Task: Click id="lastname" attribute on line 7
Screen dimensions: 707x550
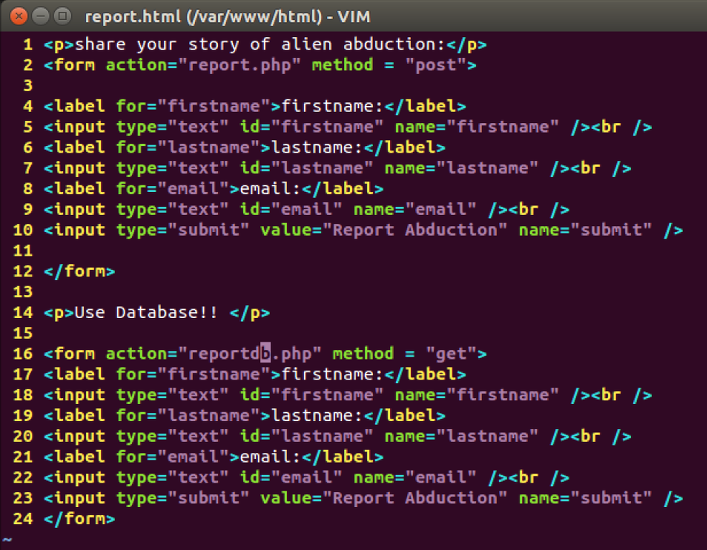Action: click(307, 169)
